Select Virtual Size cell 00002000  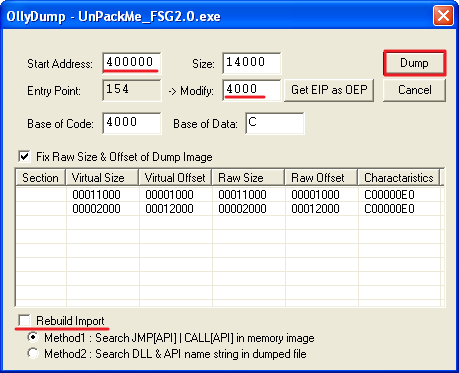96,209
